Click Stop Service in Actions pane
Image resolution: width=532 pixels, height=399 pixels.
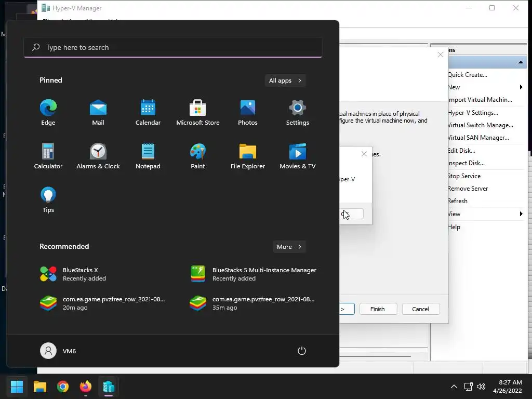click(464, 176)
